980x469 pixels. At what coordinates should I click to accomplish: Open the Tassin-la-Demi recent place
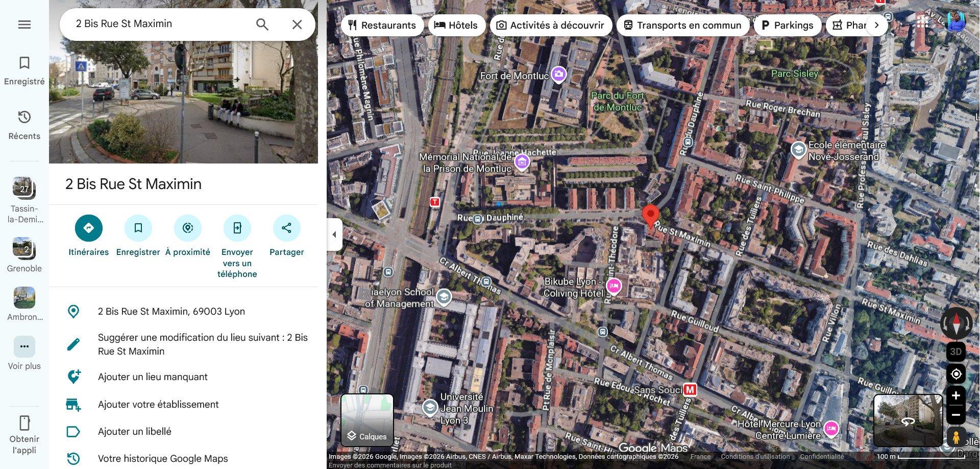tap(24, 200)
